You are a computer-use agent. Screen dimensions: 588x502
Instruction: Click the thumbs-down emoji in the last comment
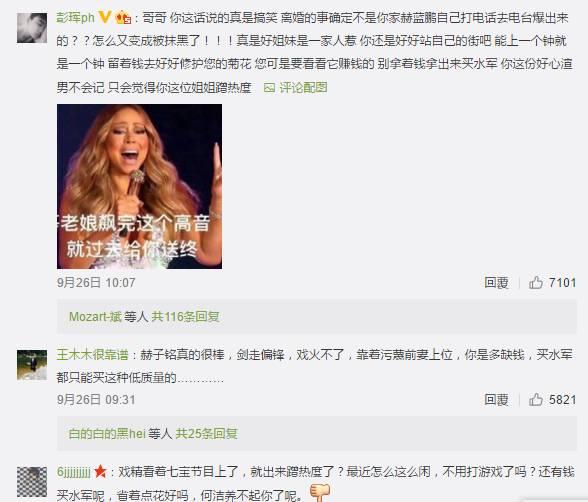point(320,492)
